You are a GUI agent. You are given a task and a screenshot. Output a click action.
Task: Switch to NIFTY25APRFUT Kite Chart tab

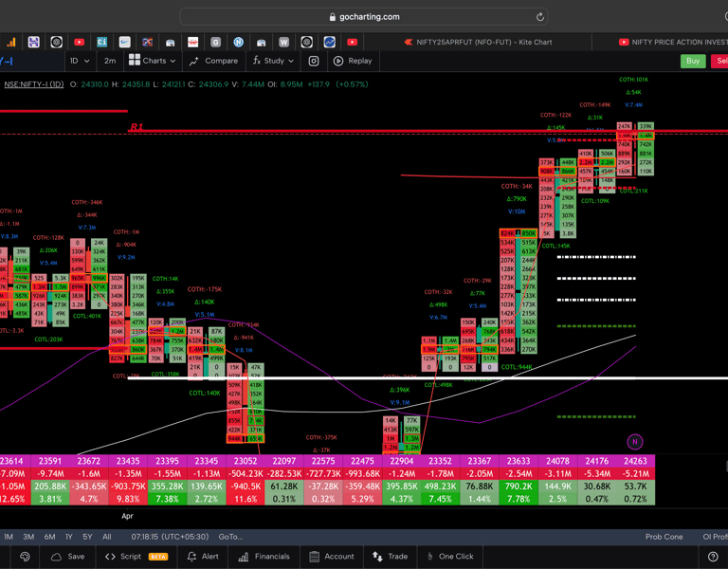point(478,43)
